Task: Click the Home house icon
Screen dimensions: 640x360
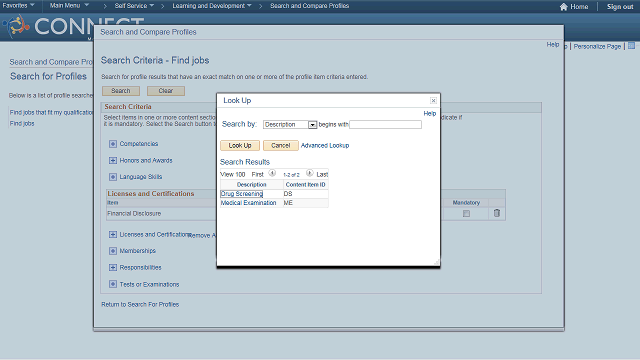Action: coord(564,7)
